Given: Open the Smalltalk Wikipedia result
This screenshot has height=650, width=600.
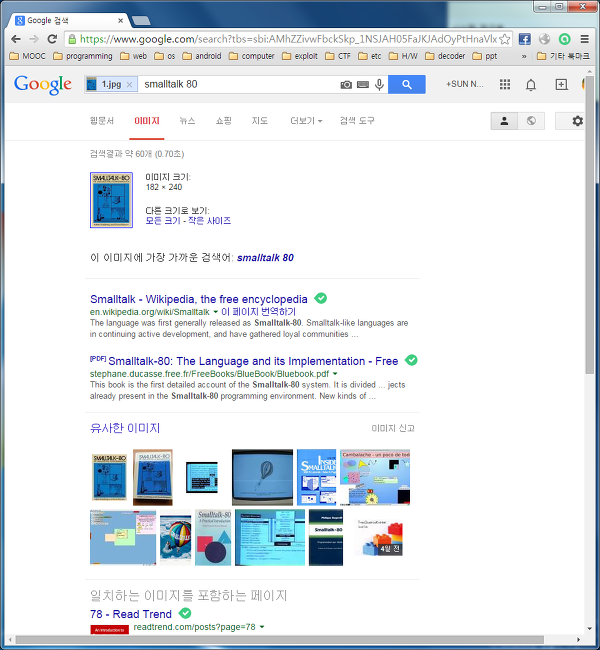Looking at the screenshot, I should [199, 299].
